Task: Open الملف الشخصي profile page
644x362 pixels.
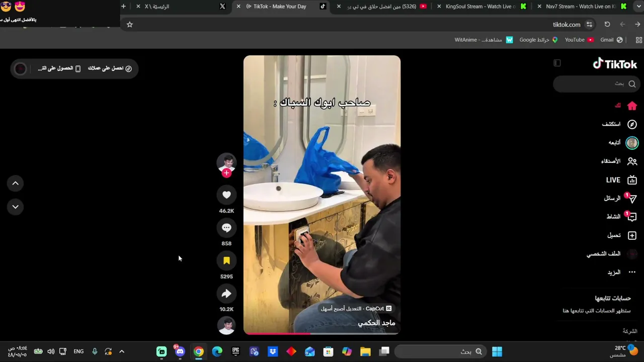Action: (612, 254)
